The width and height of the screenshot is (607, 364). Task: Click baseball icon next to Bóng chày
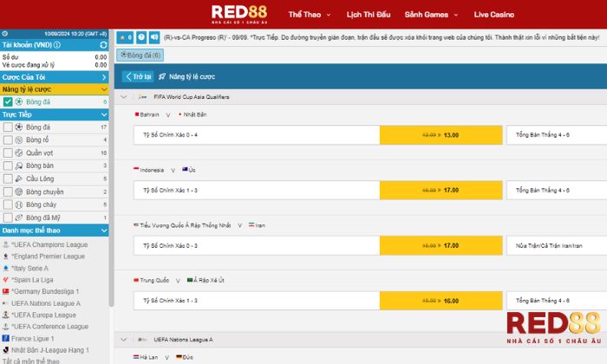[18, 205]
